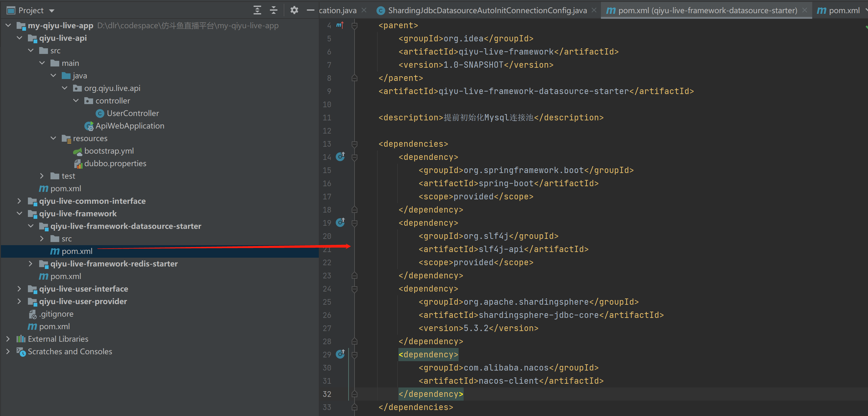Viewport: 868px width, 416px height.
Task: Click the Collapse All icon in the Project toolbar
Action: (274, 10)
